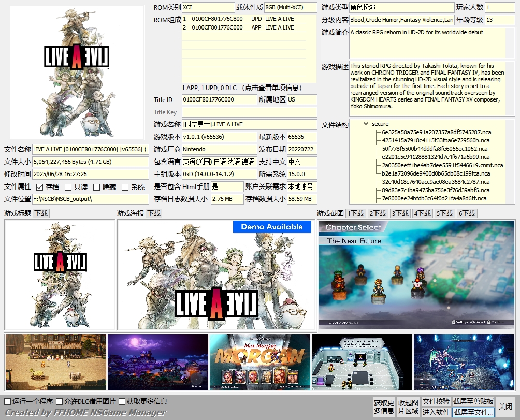Download screenshot with 5下载 button
This screenshot has height=420, width=520.
pyautogui.click(x=445, y=213)
